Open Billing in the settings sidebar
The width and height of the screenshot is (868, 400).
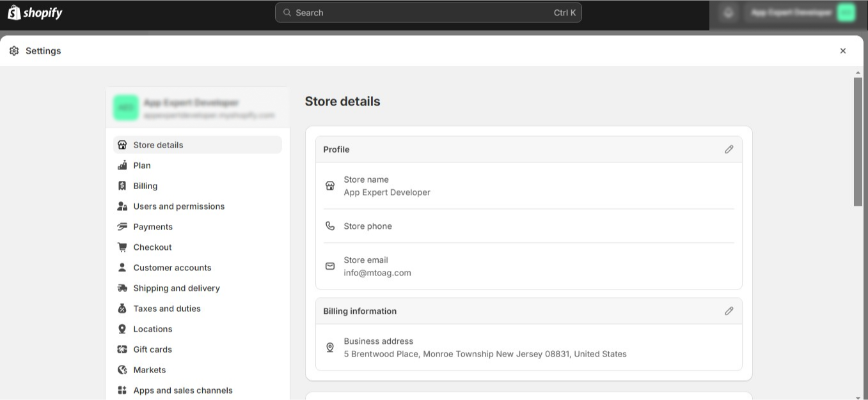tap(145, 186)
